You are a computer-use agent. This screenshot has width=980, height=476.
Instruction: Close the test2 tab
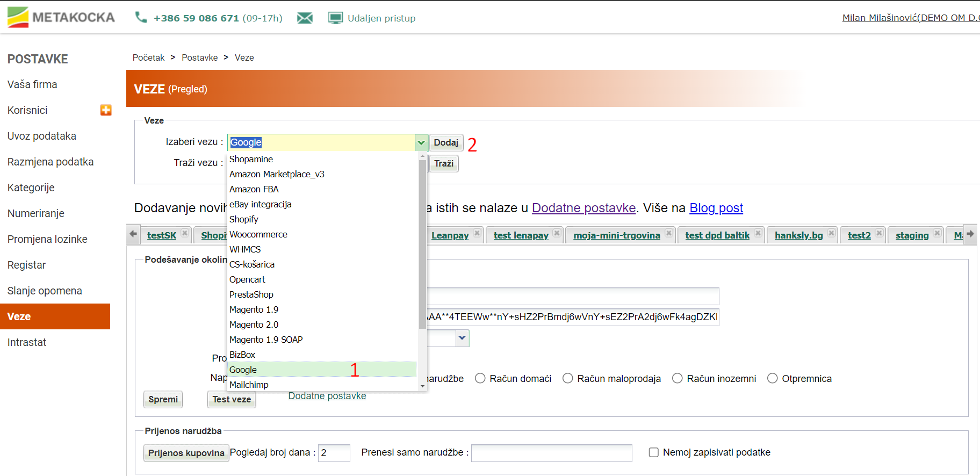879,233
